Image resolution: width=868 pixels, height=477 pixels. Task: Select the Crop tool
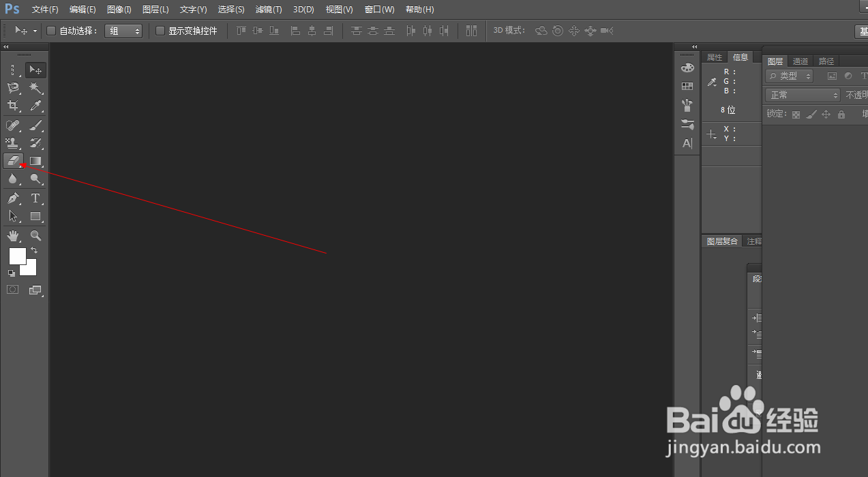[x=12, y=106]
